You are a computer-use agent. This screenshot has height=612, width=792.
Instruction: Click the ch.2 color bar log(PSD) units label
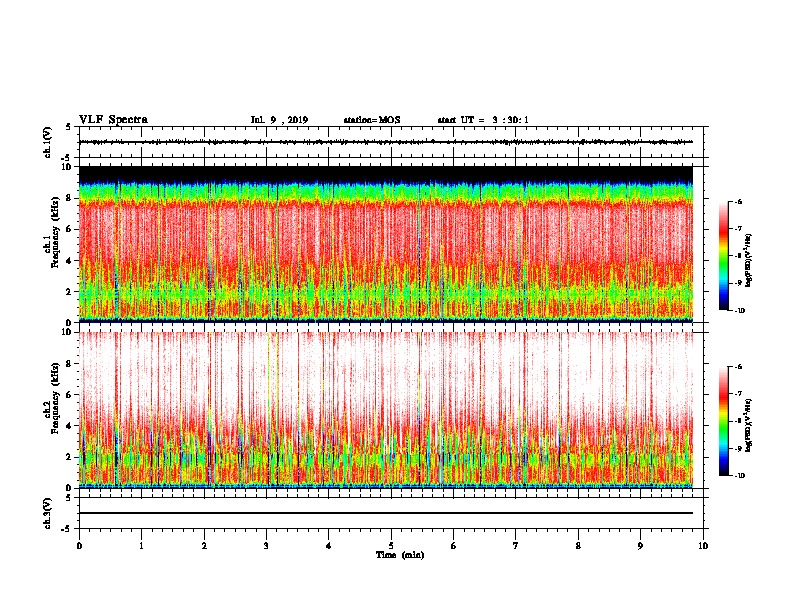coord(749,426)
